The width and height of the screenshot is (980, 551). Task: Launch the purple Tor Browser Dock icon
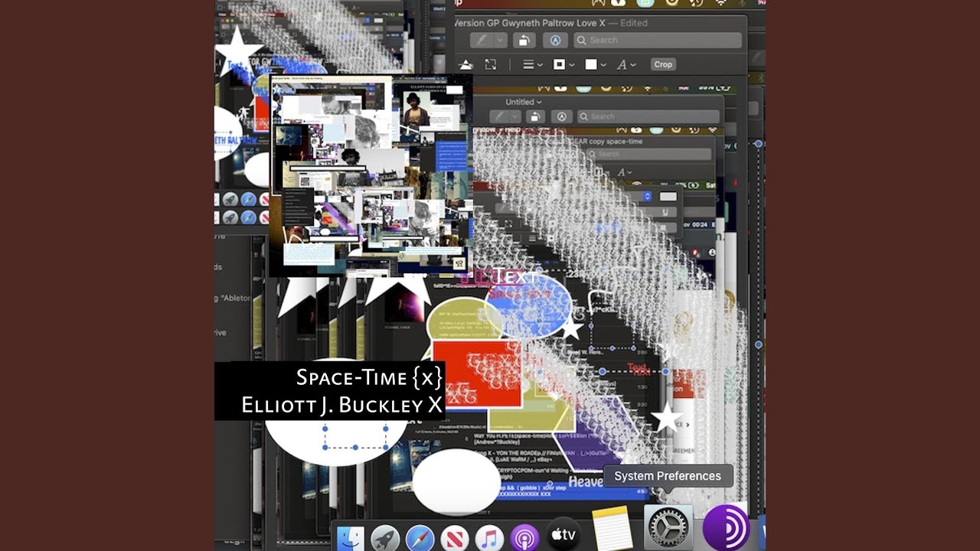click(x=725, y=527)
